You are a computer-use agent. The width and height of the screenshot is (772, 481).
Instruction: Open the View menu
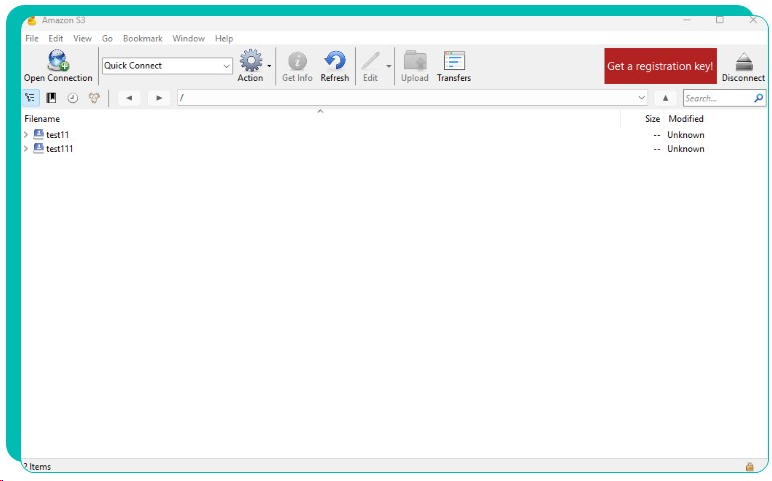82,38
